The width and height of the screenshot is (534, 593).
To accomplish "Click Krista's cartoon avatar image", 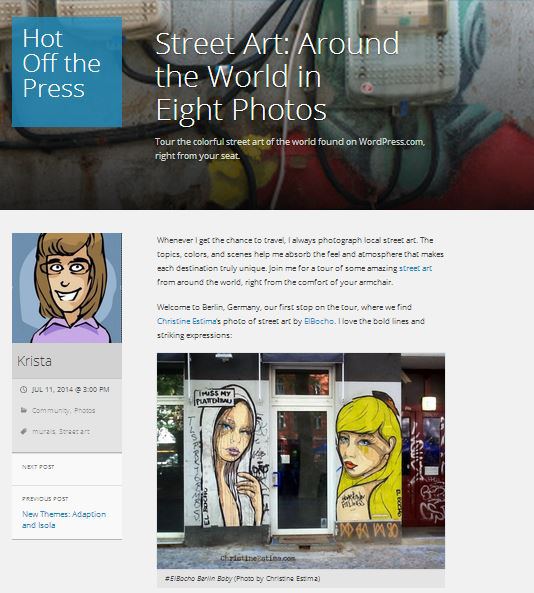I will 67,288.
